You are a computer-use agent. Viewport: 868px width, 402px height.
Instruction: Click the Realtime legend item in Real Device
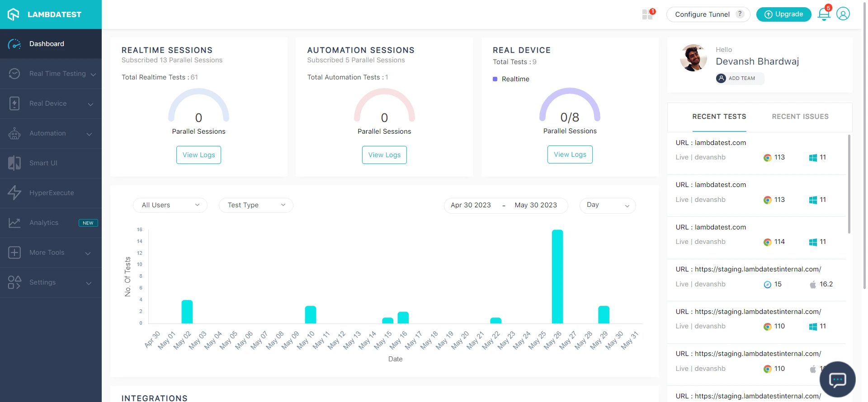click(x=511, y=79)
